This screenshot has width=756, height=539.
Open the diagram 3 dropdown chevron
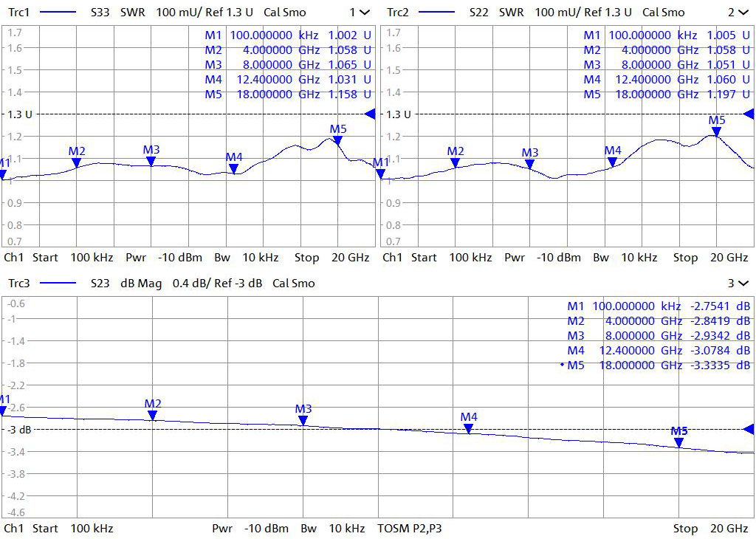click(742, 283)
